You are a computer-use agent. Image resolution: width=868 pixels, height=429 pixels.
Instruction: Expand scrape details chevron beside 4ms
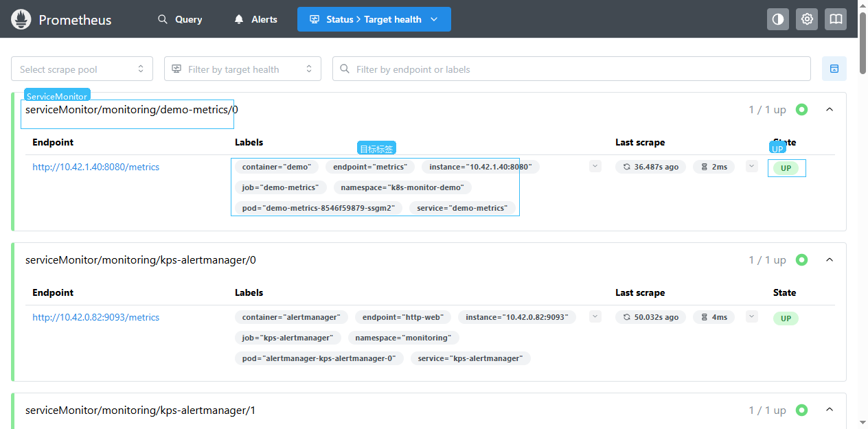click(x=752, y=316)
